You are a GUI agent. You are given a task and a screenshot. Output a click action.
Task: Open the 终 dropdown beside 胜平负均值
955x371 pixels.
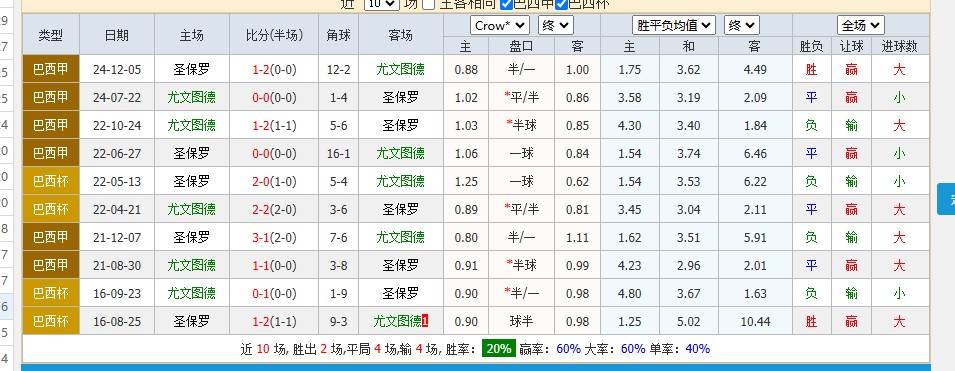[x=742, y=26]
